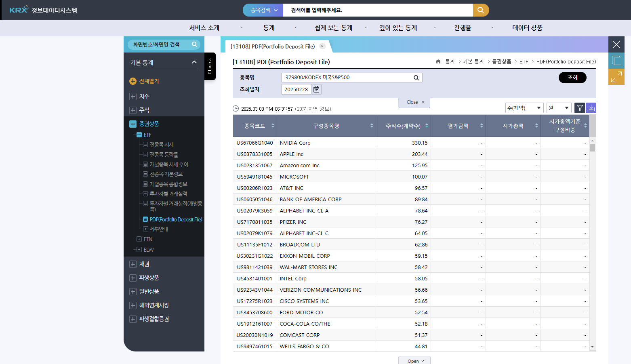This screenshot has height=364, width=631.
Task: Open 투자자별 거래실적 tree item
Action: coord(168,194)
